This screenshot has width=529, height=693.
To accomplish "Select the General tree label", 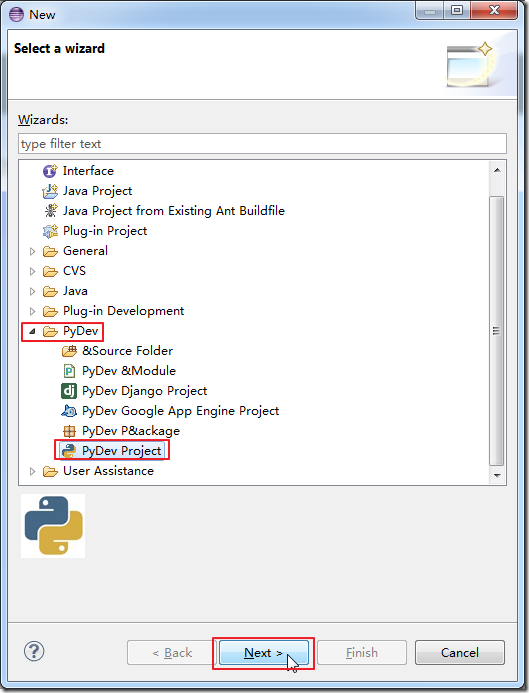I will (x=85, y=251).
